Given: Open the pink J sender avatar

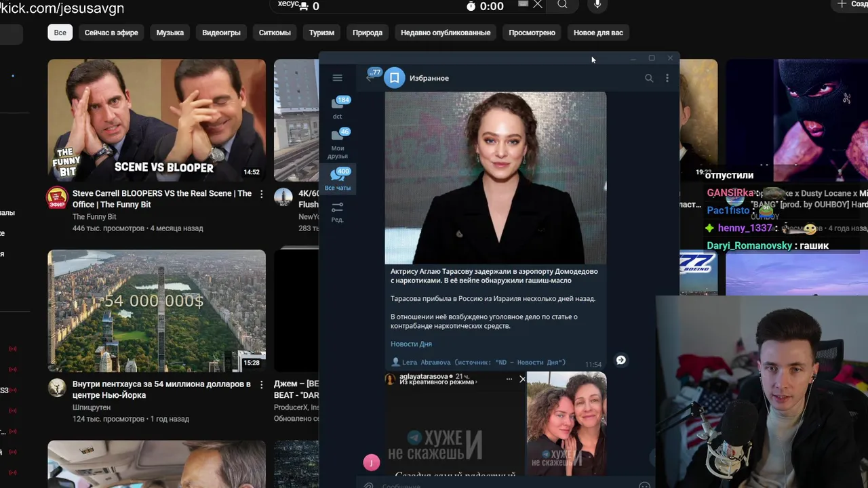Looking at the screenshot, I should (x=372, y=462).
